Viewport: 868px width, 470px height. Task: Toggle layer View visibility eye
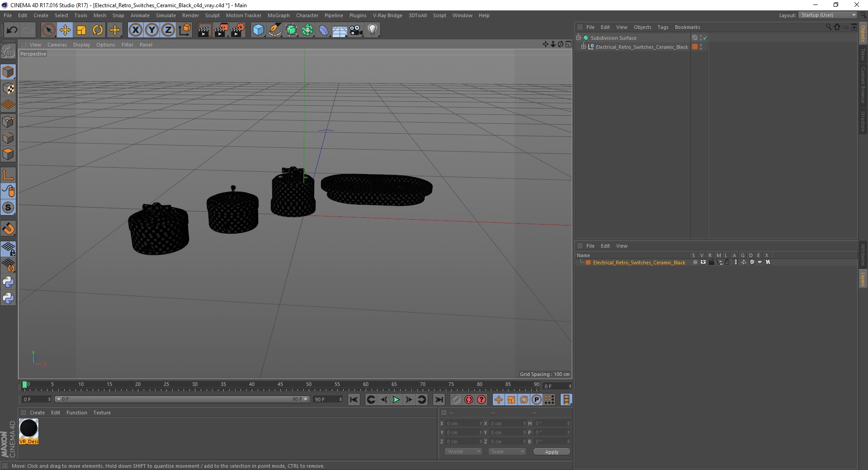pos(703,262)
